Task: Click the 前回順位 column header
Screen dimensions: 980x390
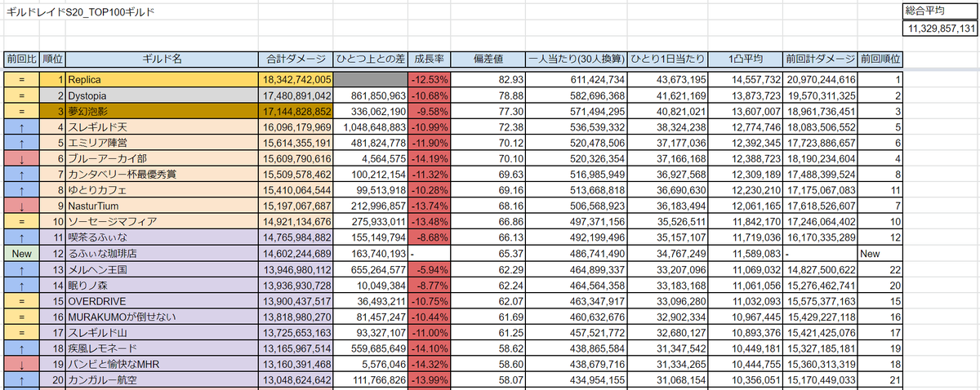Action: pos(880,60)
